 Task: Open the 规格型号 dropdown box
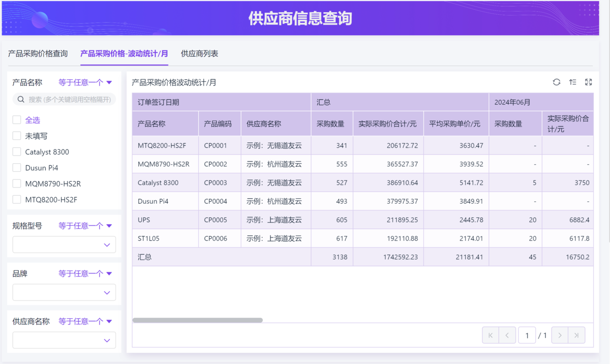(x=64, y=245)
